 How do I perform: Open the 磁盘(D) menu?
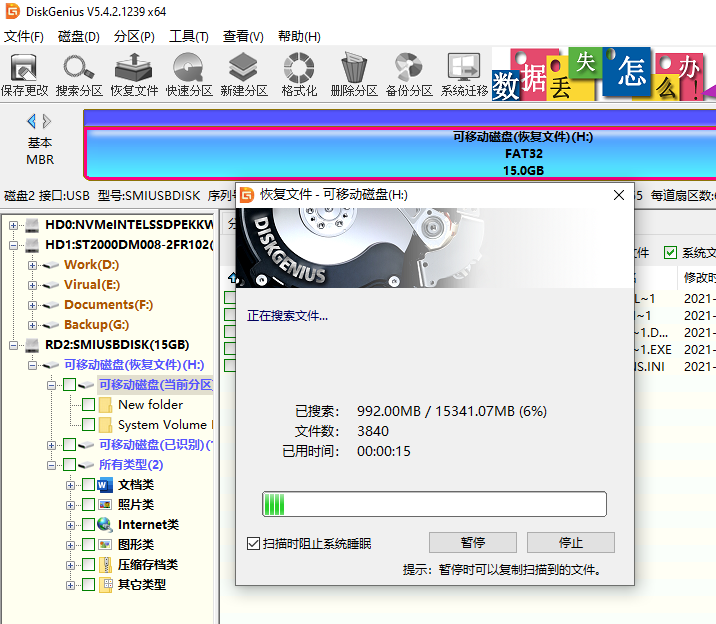click(79, 37)
